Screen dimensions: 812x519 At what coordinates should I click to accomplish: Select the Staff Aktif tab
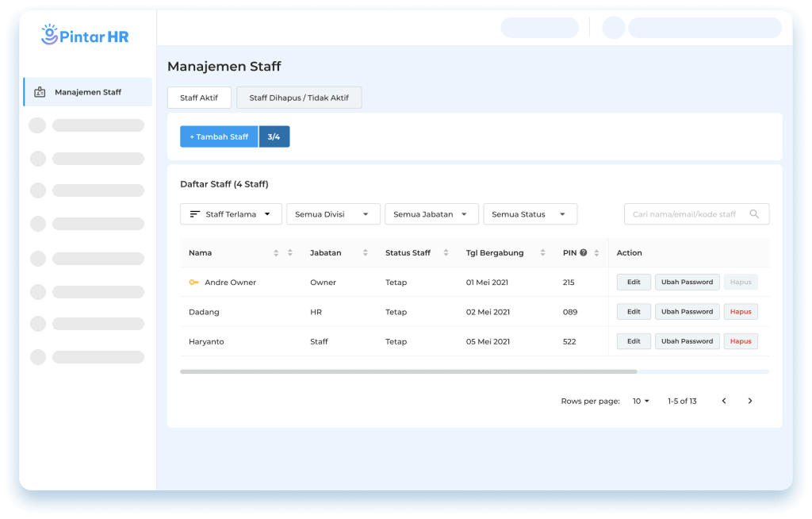click(x=199, y=98)
